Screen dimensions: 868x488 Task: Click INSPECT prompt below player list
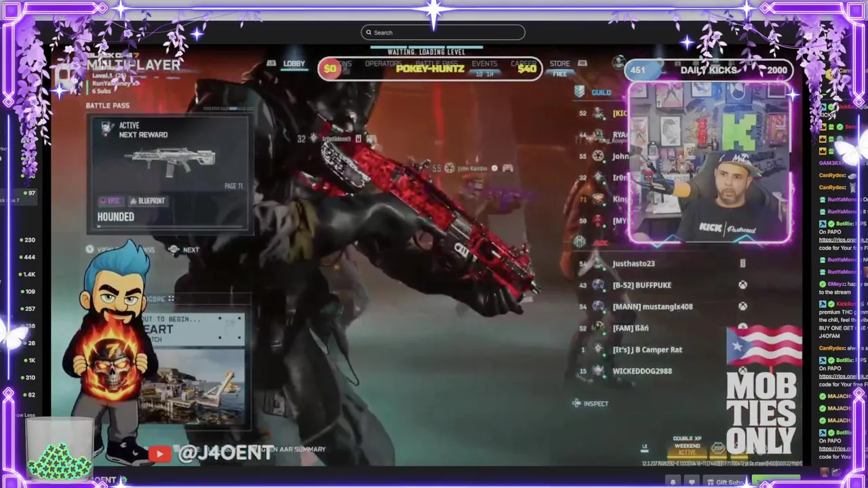coord(591,403)
